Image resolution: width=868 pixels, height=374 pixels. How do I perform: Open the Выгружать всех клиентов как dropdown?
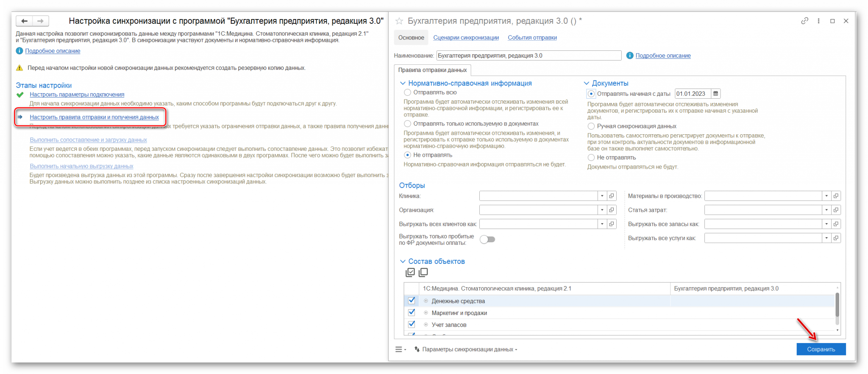[602, 224]
